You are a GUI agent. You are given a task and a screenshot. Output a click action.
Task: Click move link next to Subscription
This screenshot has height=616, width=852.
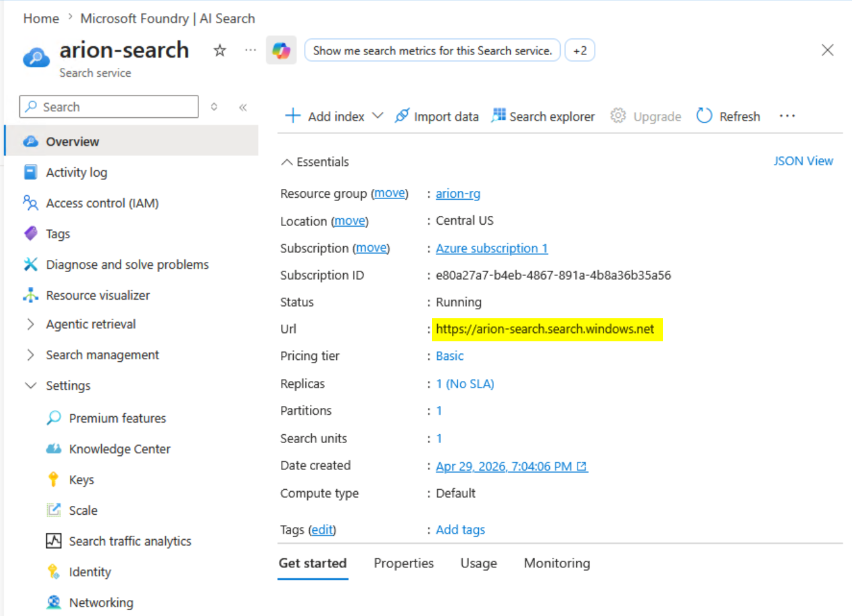tap(371, 248)
